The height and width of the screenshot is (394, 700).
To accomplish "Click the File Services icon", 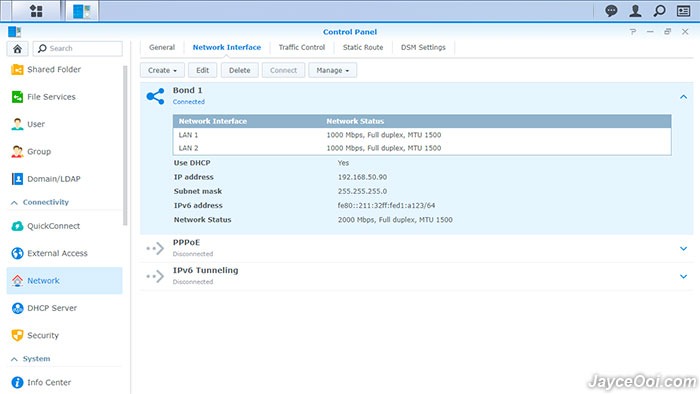I will (17, 97).
